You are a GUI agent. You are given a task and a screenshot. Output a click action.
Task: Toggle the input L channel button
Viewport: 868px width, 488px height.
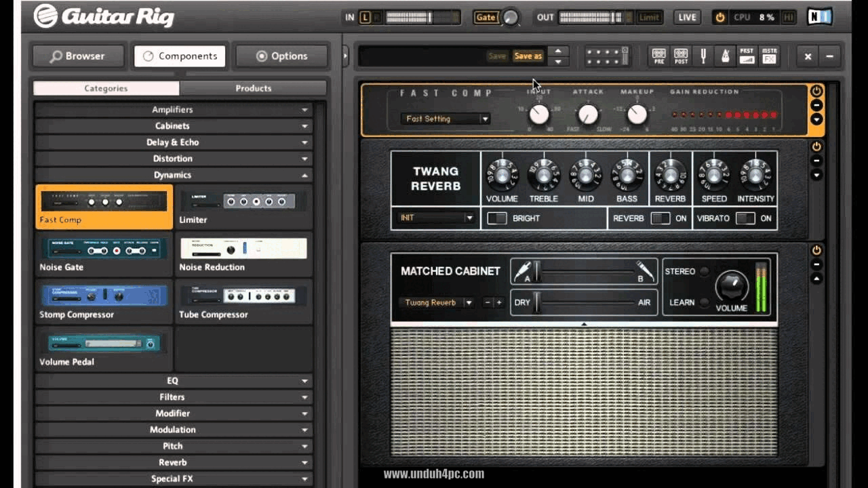click(365, 18)
